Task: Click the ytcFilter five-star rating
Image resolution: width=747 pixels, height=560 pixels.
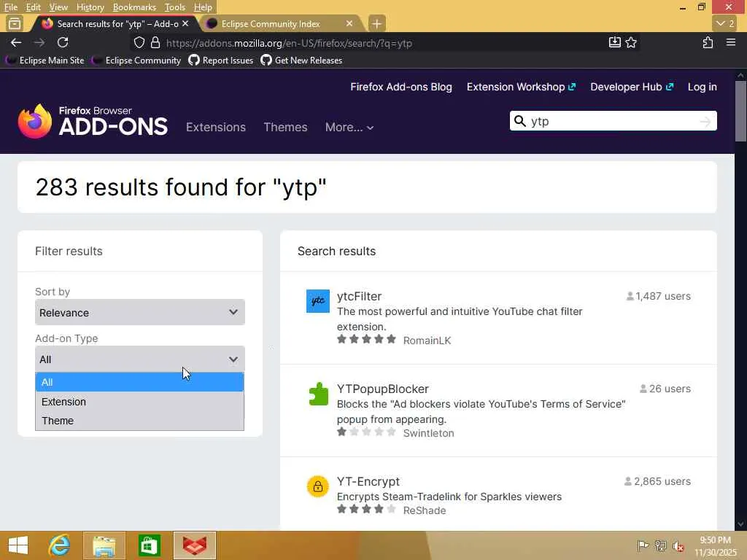Action: point(366,339)
